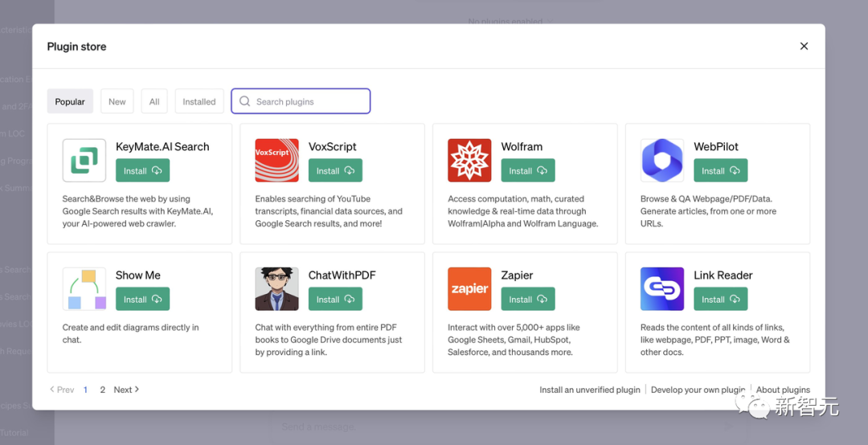This screenshot has height=445, width=868.
Task: Open the Installed plugins tab
Action: point(199,101)
